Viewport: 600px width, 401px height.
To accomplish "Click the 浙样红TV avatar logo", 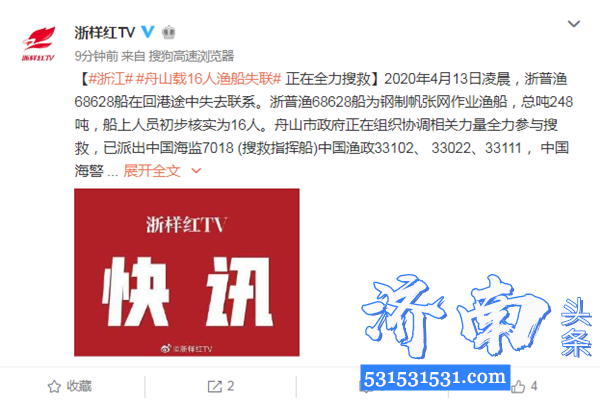I will (x=38, y=44).
